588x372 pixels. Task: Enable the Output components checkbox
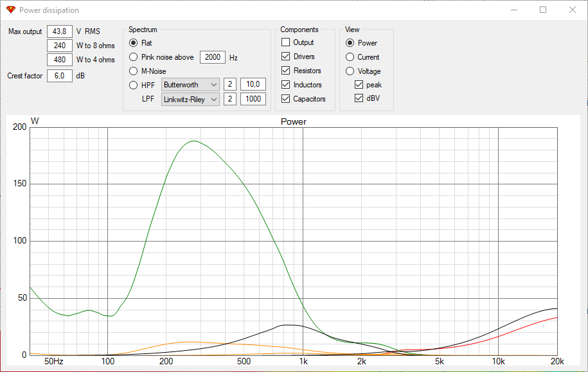pyautogui.click(x=285, y=42)
